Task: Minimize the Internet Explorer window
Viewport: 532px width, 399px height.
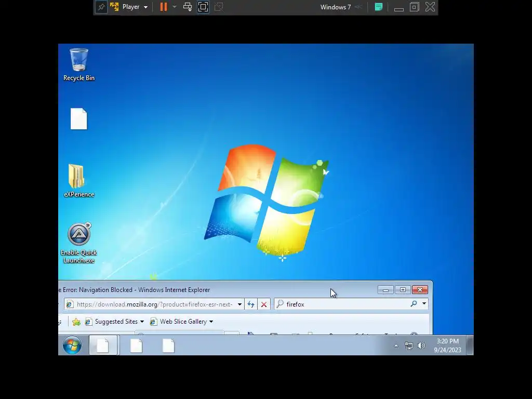Action: click(386, 290)
